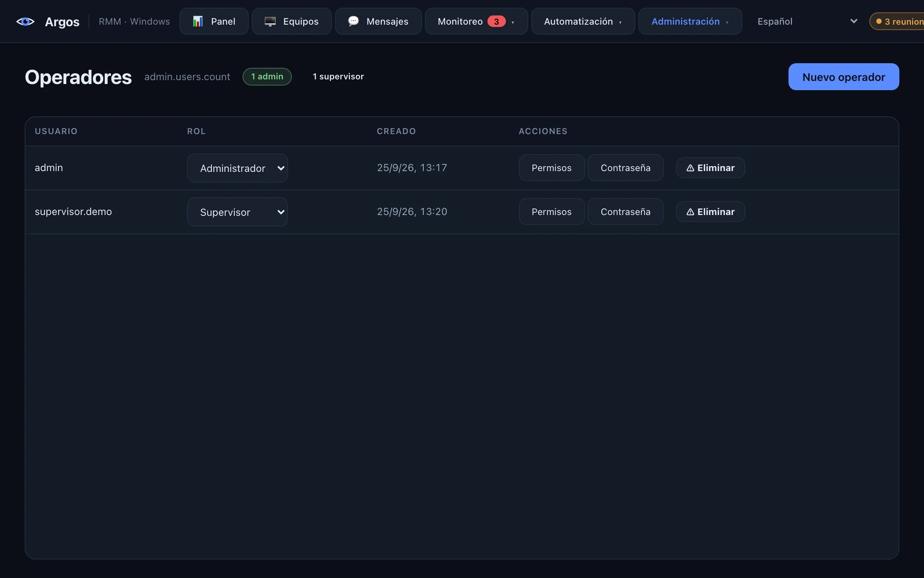Click warning triangle icon in admin row
Image resolution: width=924 pixels, height=578 pixels.
click(x=690, y=168)
